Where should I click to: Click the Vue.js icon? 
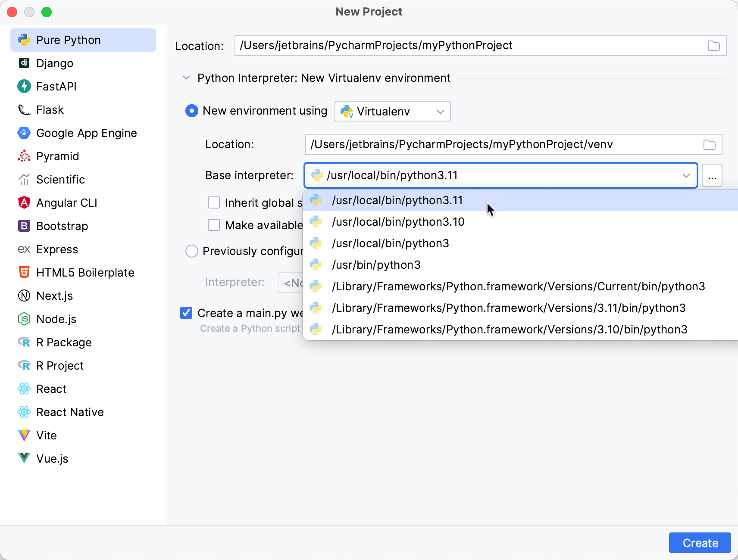[24, 458]
